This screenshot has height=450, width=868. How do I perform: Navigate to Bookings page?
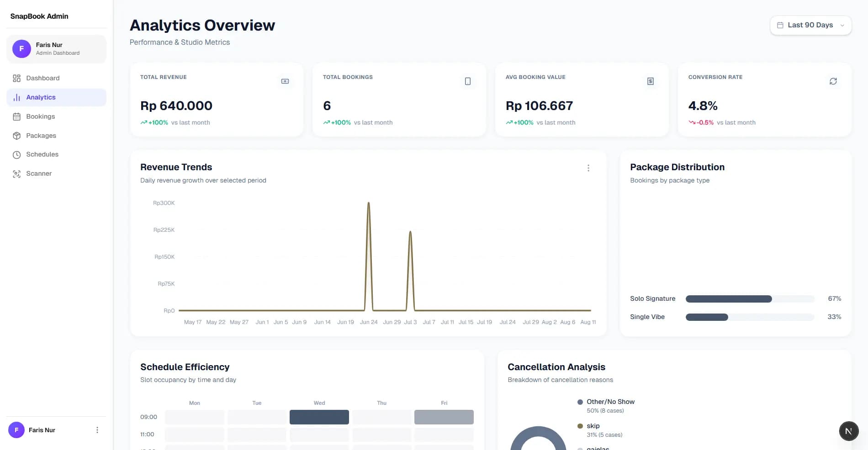coord(56,116)
